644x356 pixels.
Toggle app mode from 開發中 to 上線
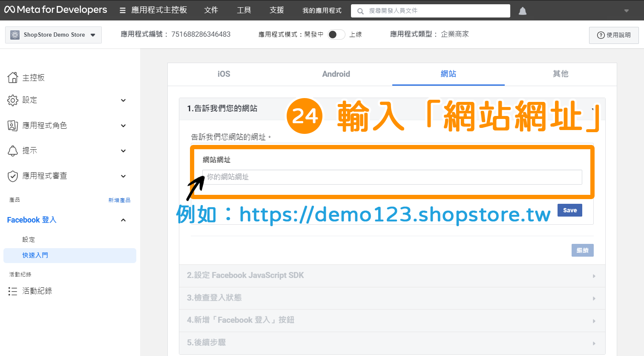pyautogui.click(x=336, y=35)
